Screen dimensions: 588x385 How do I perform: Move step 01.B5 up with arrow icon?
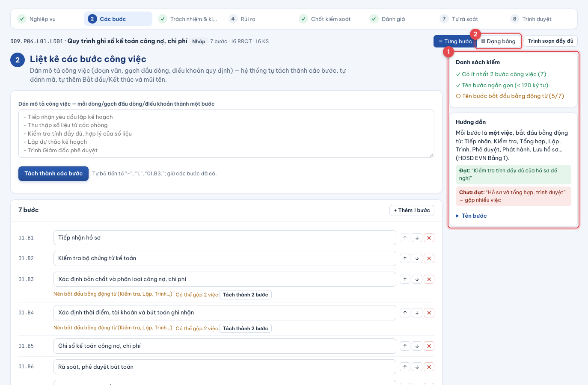pos(405,346)
